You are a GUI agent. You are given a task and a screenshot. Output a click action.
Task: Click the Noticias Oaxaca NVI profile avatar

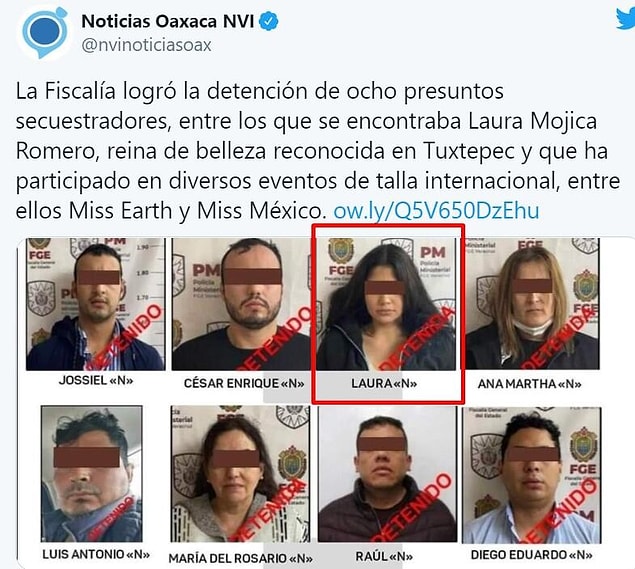(44, 32)
